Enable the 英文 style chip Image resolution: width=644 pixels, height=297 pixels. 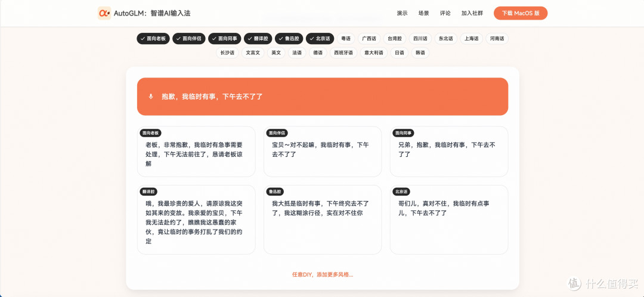276,52
